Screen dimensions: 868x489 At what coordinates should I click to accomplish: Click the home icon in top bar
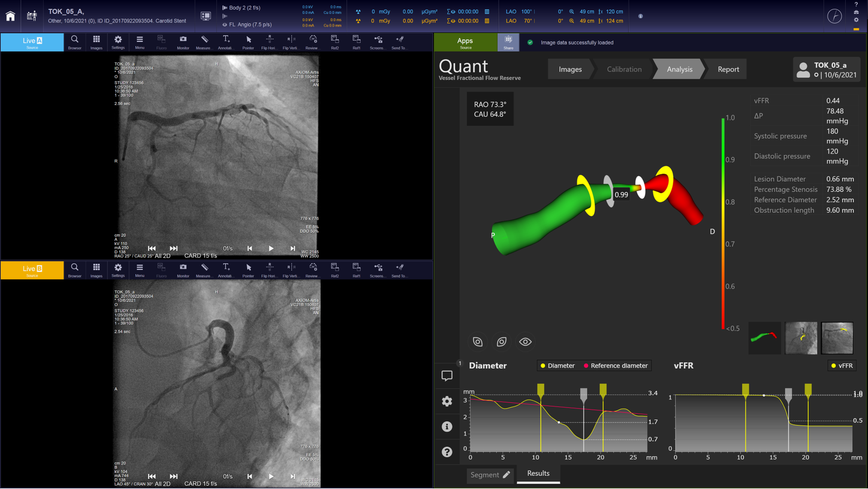tap(10, 16)
